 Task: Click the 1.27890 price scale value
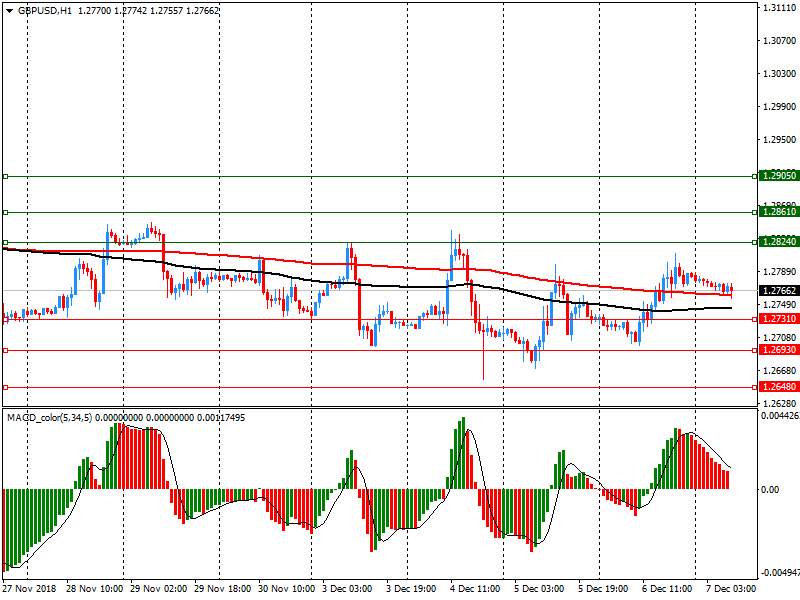click(780, 271)
